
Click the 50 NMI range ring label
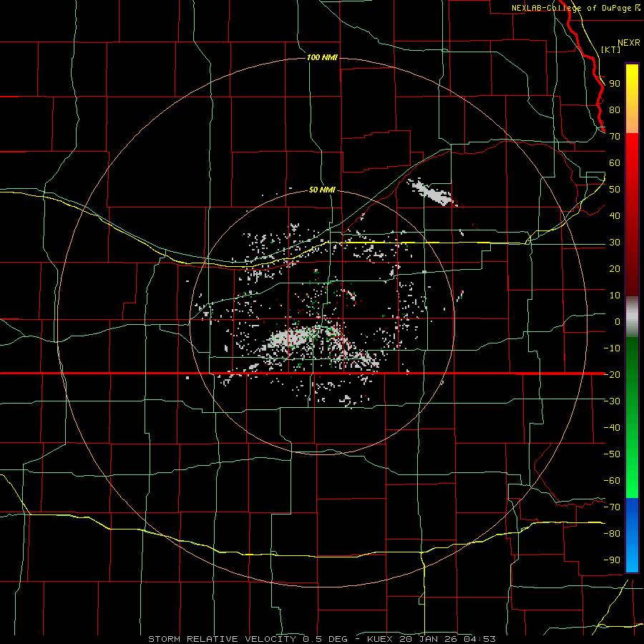point(322,190)
